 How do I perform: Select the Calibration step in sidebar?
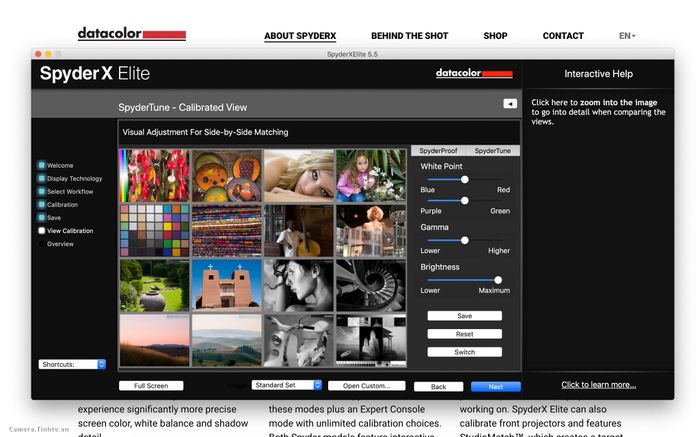[x=58, y=204]
